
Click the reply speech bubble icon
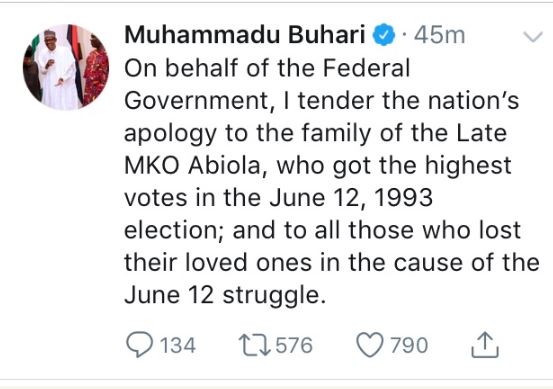click(x=140, y=345)
